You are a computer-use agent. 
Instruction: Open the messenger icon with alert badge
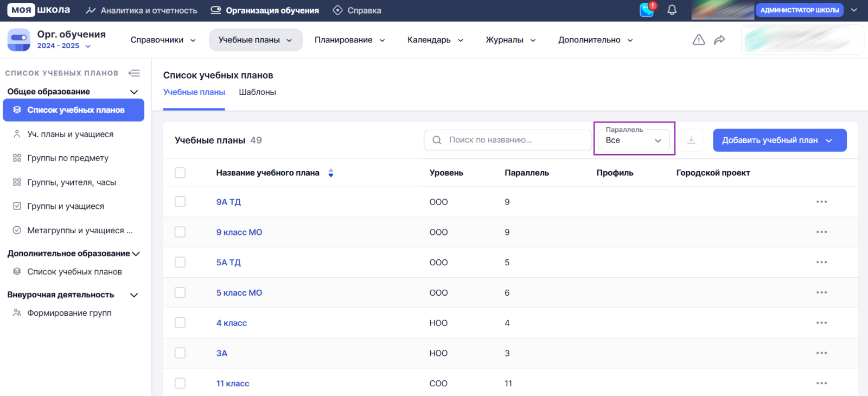647,10
